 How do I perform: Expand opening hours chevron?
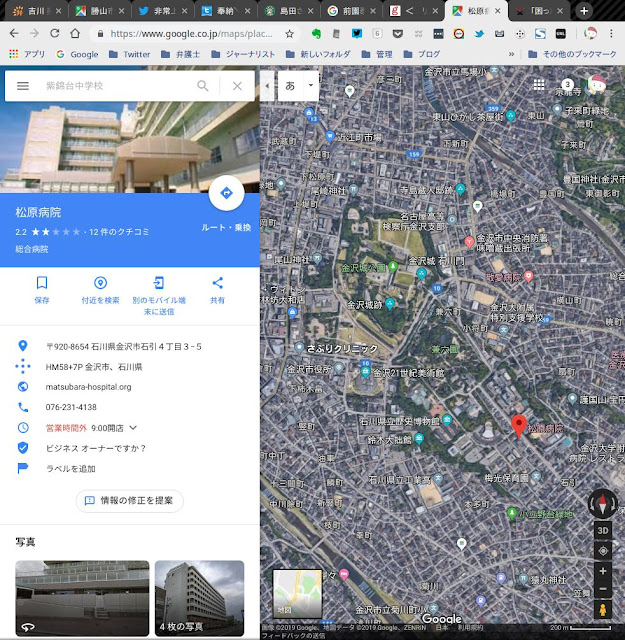[x=133, y=428]
